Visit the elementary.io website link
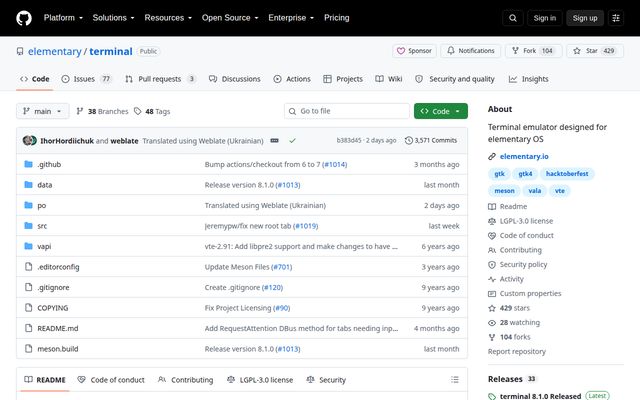 click(x=524, y=156)
